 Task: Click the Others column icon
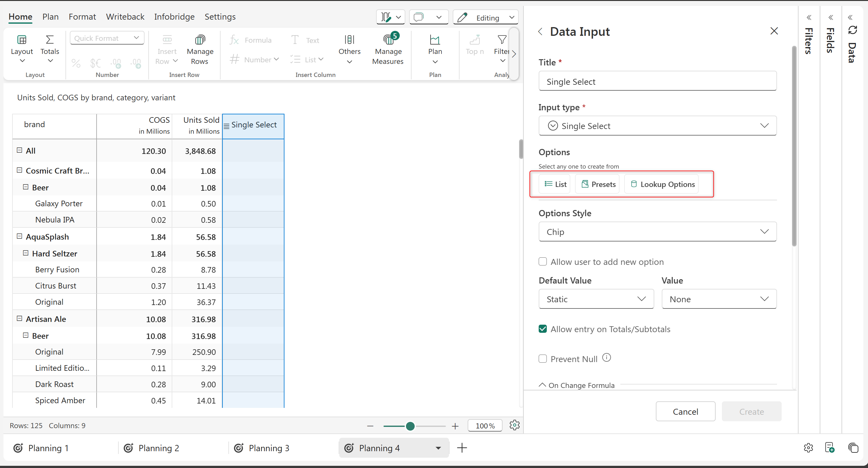pos(350,40)
